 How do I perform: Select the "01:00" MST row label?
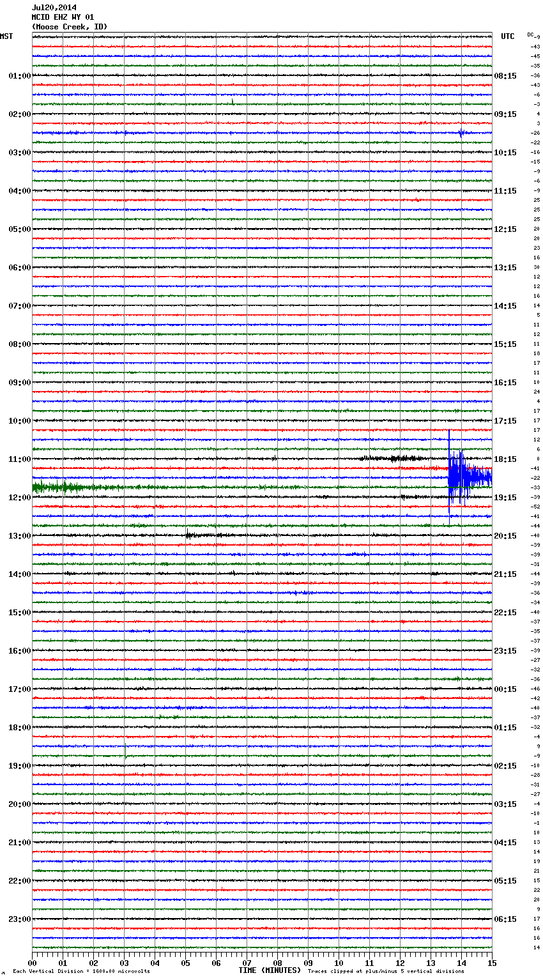(20, 76)
